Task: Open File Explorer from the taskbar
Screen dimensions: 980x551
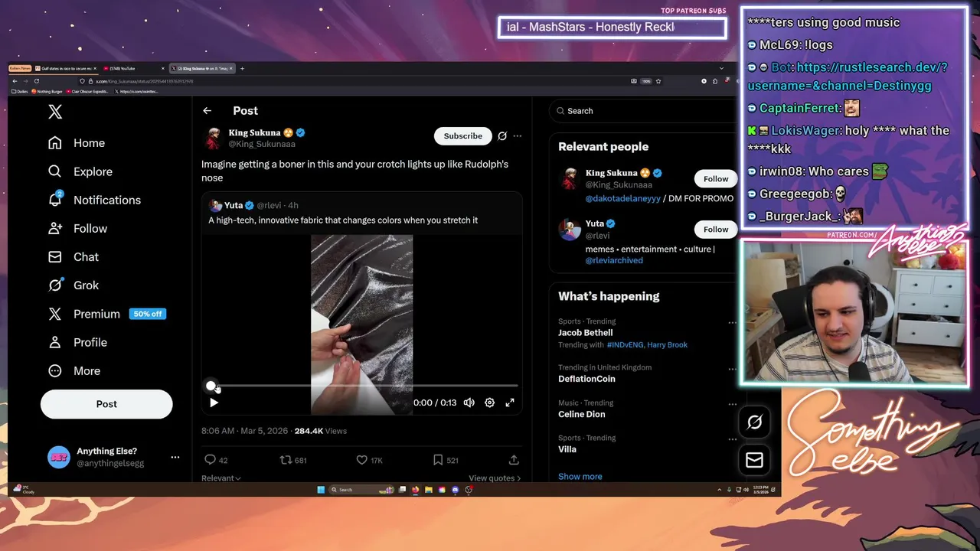Action: coord(429,490)
